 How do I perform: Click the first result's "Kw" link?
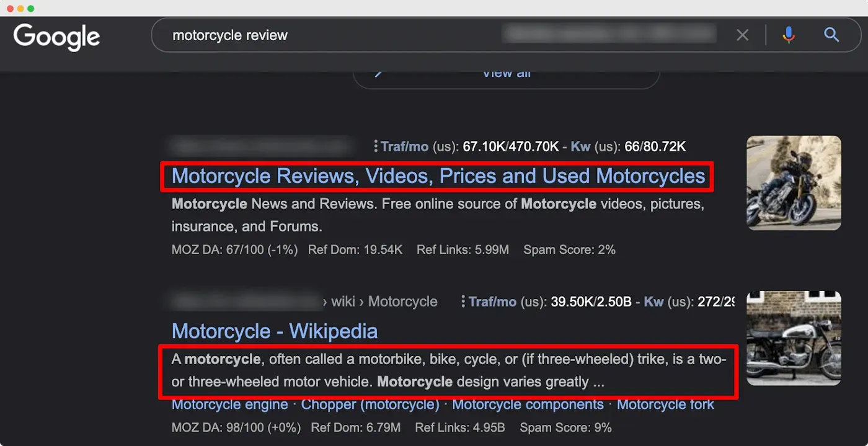coord(580,146)
